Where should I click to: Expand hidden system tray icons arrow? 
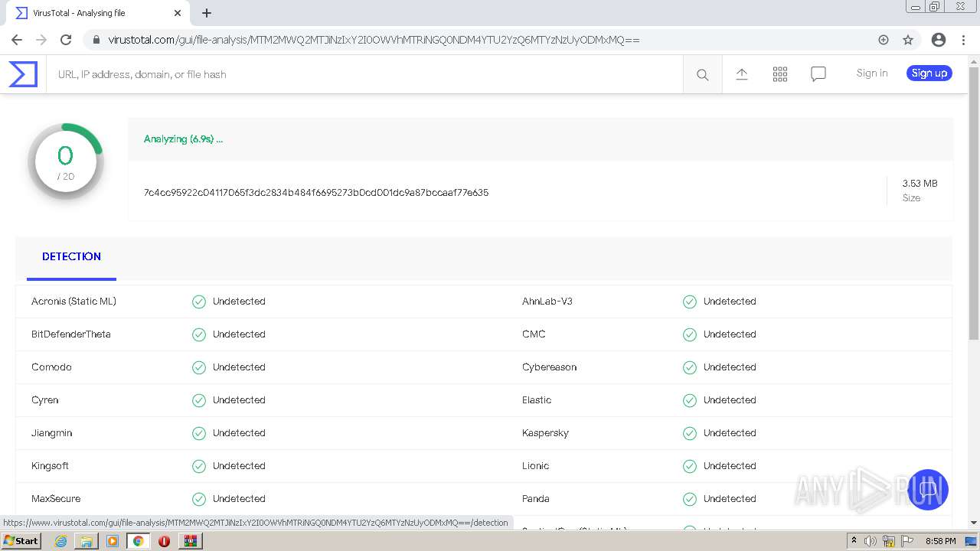pyautogui.click(x=854, y=541)
